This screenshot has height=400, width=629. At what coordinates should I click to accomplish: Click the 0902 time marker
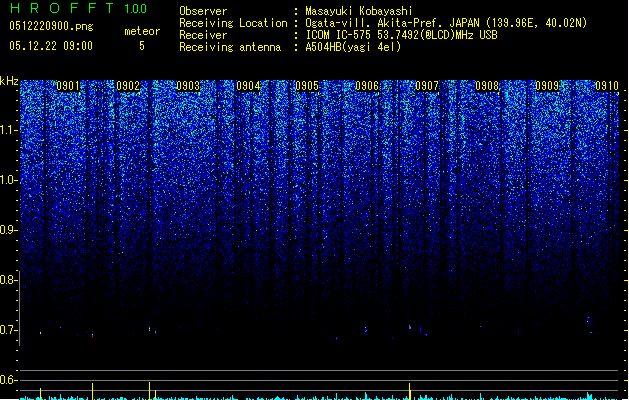coord(128,86)
